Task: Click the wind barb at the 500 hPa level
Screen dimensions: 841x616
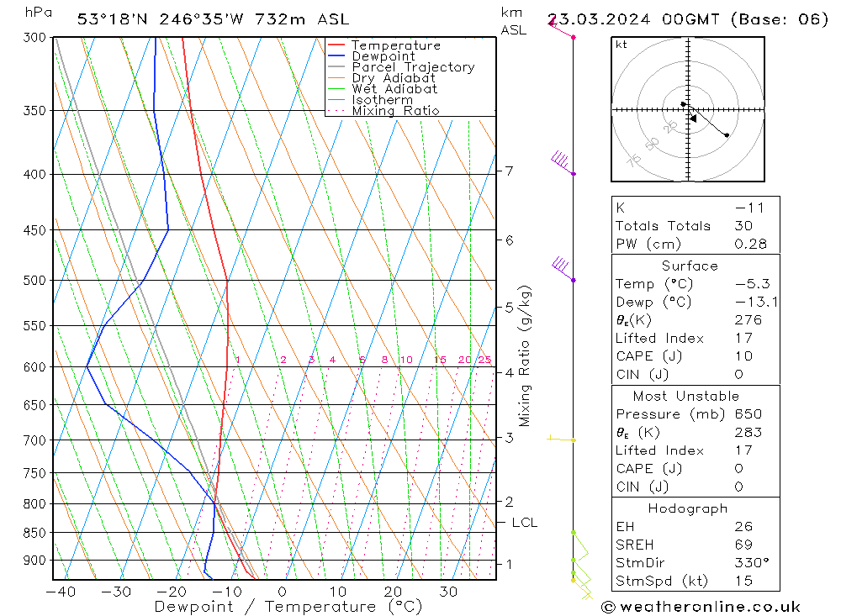Action: pos(563,269)
